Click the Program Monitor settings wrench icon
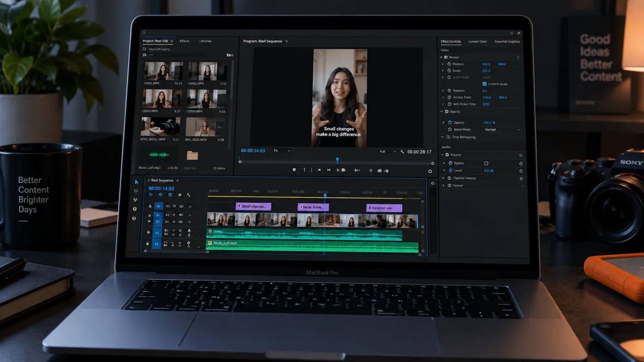 point(402,152)
